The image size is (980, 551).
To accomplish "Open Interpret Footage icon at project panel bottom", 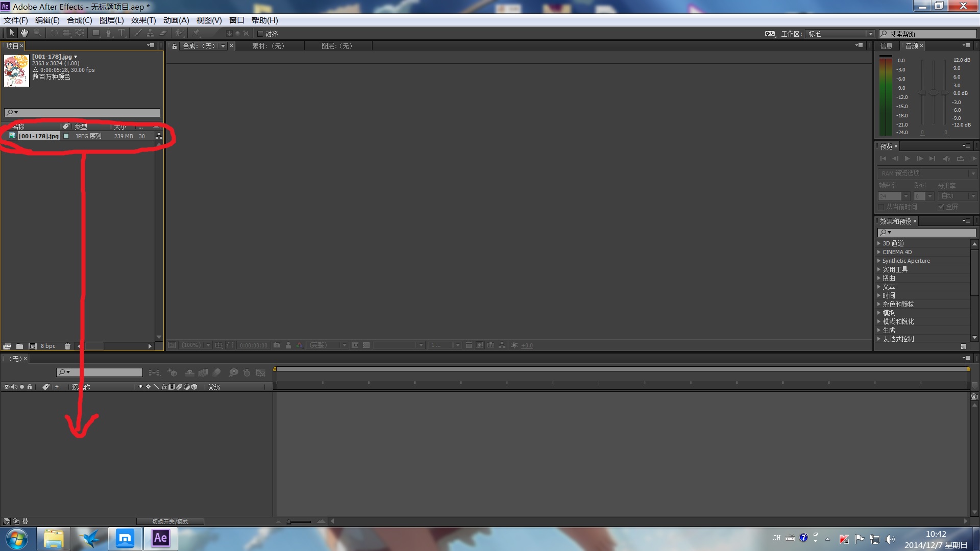I will (7, 346).
